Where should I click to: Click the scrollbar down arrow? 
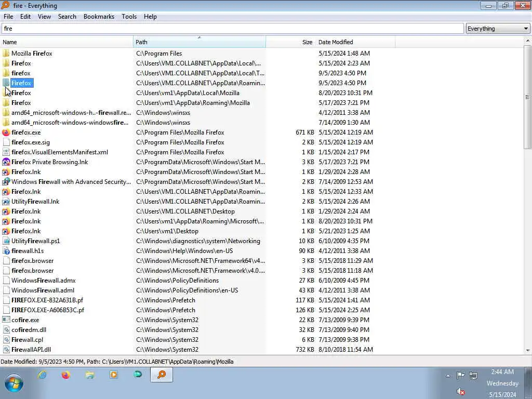[527, 350]
